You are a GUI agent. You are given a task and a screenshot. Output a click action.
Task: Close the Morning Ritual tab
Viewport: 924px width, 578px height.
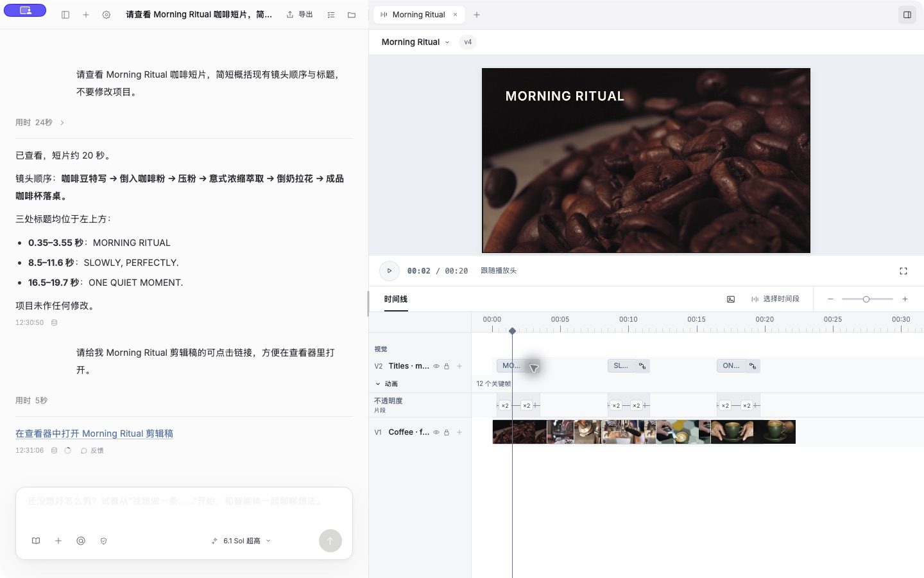pyautogui.click(x=456, y=15)
